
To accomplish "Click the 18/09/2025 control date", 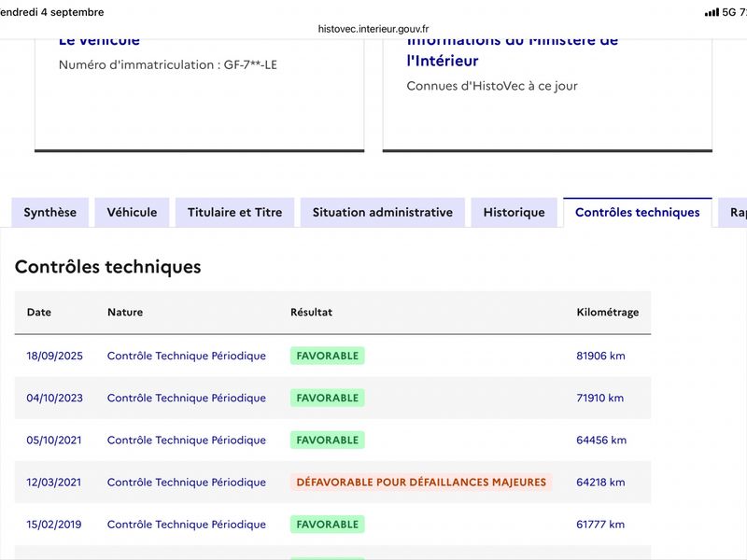I will coord(55,356).
